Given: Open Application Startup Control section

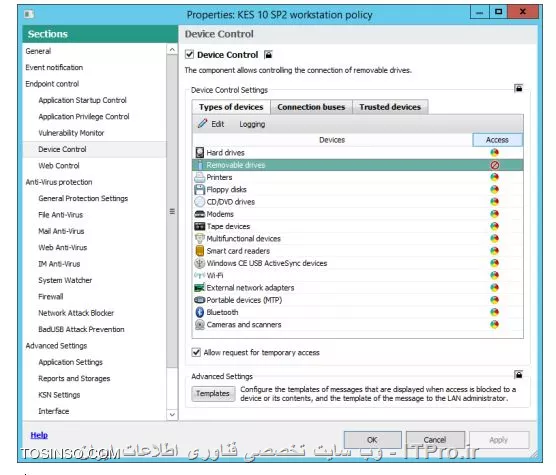Looking at the screenshot, I should (82, 100).
